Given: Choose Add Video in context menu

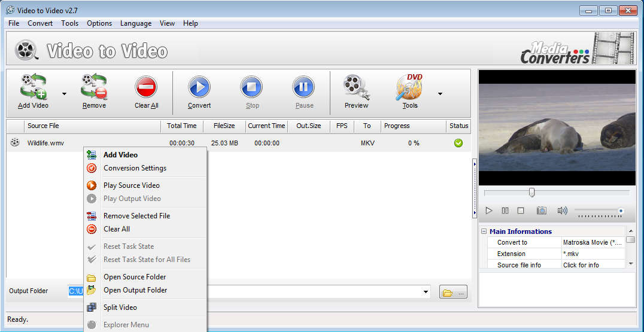Looking at the screenshot, I should point(145,155).
